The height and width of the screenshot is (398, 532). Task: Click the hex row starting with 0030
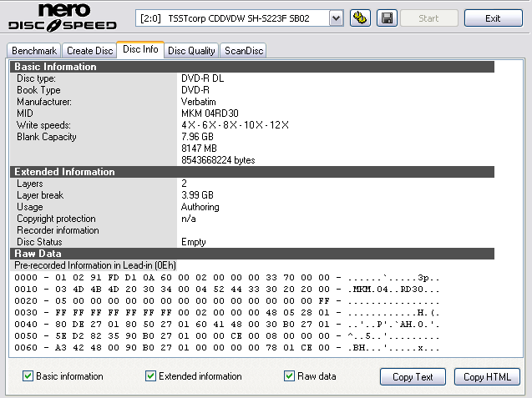click(x=226, y=313)
